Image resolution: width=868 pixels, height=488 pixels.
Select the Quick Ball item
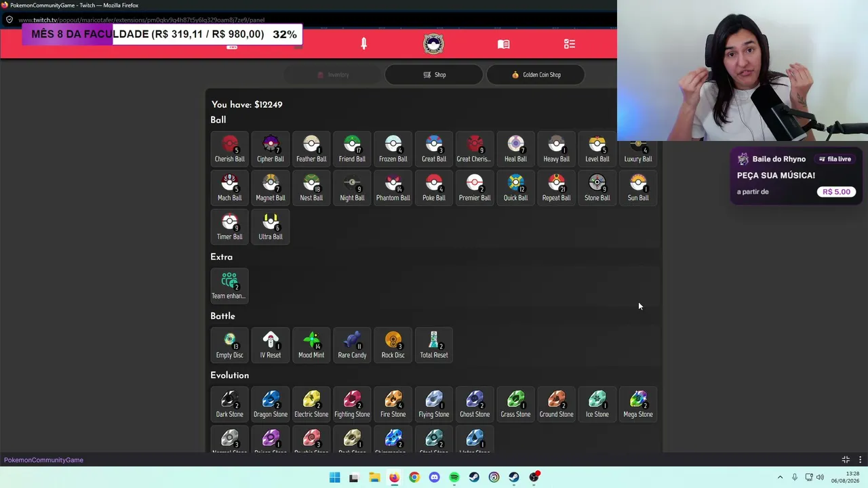(515, 188)
